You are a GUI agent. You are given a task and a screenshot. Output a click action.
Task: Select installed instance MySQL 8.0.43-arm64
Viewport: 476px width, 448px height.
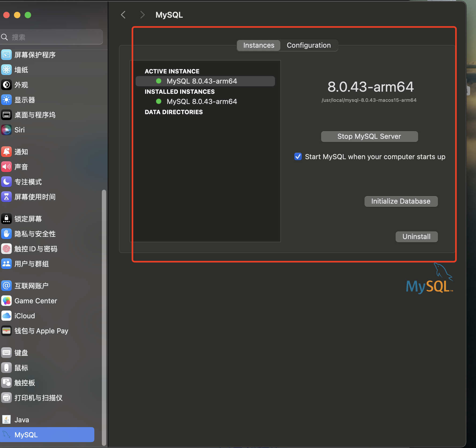[x=205, y=102]
